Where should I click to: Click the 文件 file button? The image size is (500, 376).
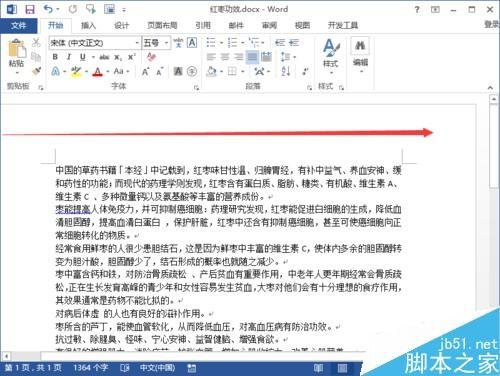tap(18, 25)
